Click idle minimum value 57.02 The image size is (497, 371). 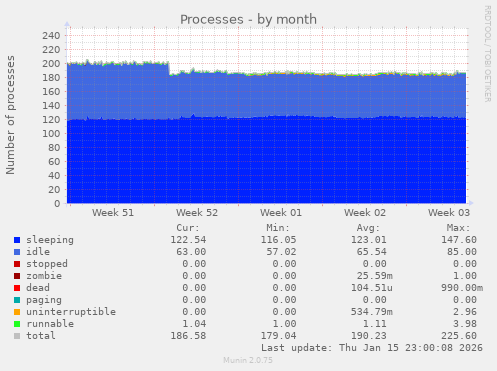click(x=281, y=252)
